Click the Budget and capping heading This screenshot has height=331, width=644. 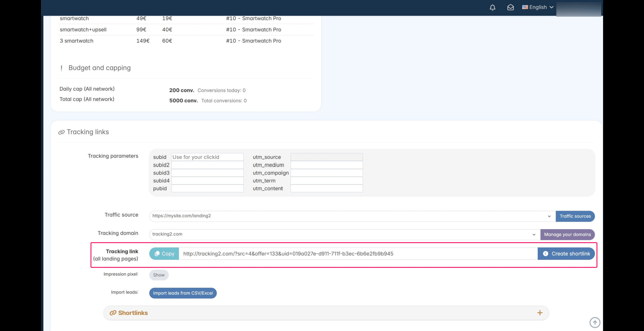point(99,68)
